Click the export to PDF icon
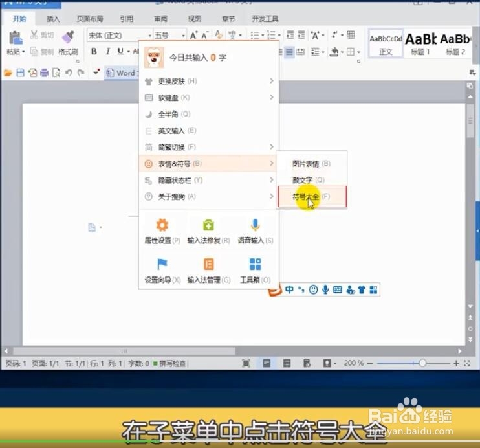Image resolution: width=480 pixels, height=448 pixels. (x=32, y=73)
